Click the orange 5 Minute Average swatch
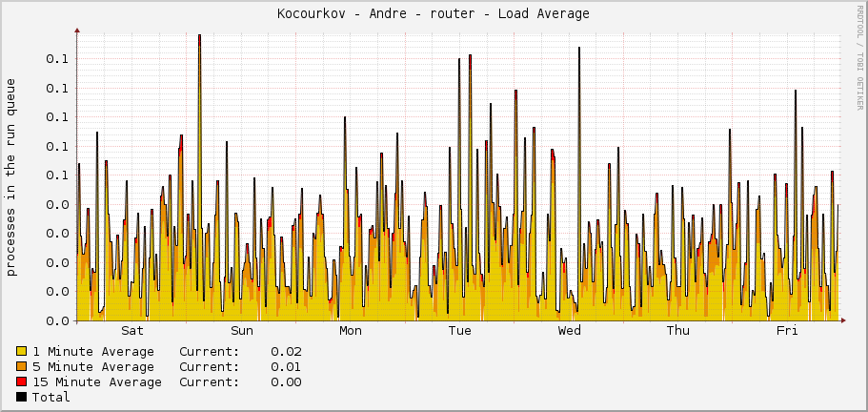This screenshot has width=868, height=412. coord(22,366)
